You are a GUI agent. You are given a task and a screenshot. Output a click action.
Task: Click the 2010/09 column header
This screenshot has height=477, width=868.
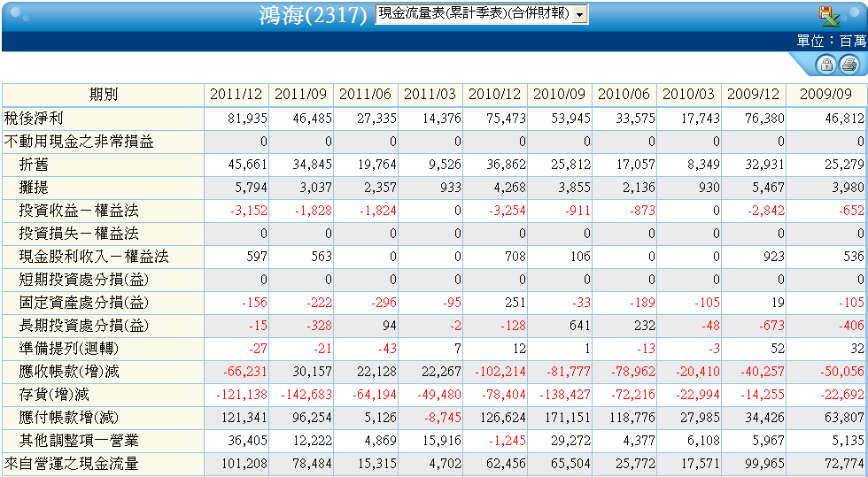560,95
